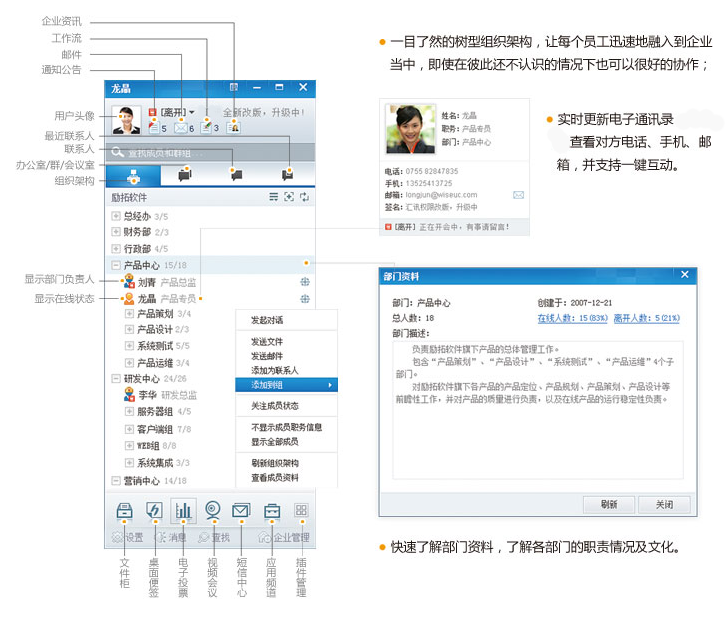
Task: Choose 发送邮件 from context menu
Action: pyautogui.click(x=286, y=356)
